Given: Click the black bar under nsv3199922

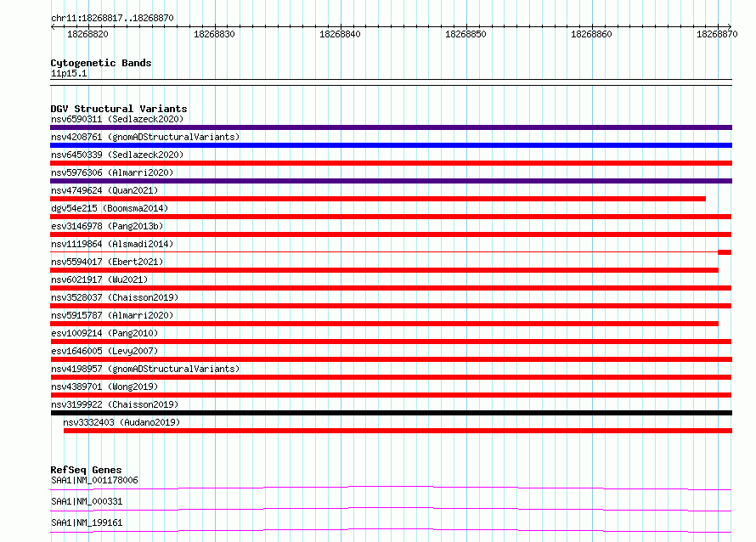Looking at the screenshot, I should tap(392, 413).
